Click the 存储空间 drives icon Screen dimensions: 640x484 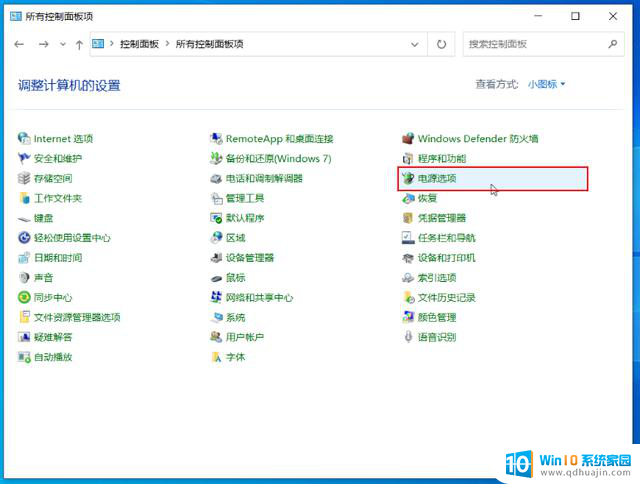pyautogui.click(x=24, y=178)
